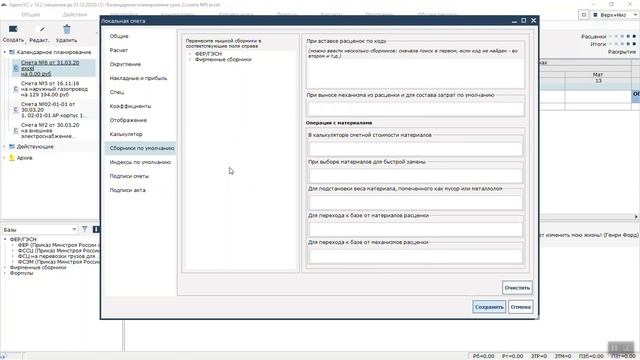This screenshot has width=640, height=360.
Task: Click field under При вставке расценок по коду
Action: click(416, 73)
